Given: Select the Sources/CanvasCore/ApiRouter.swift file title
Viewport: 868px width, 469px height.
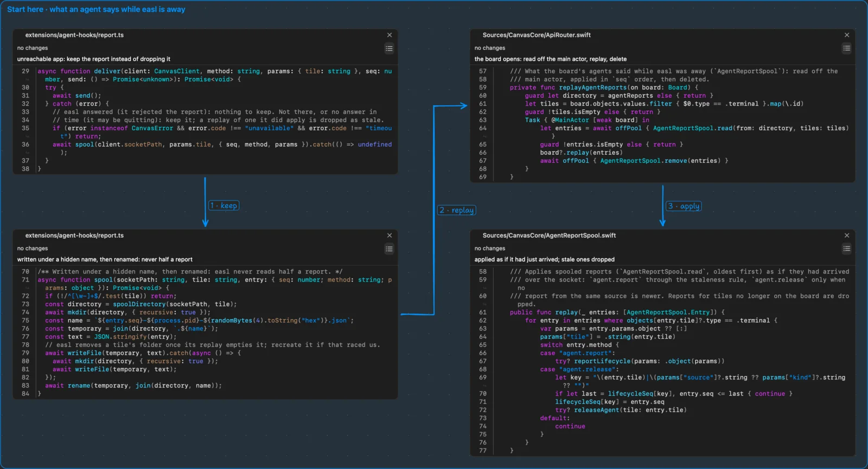Looking at the screenshot, I should [537, 35].
